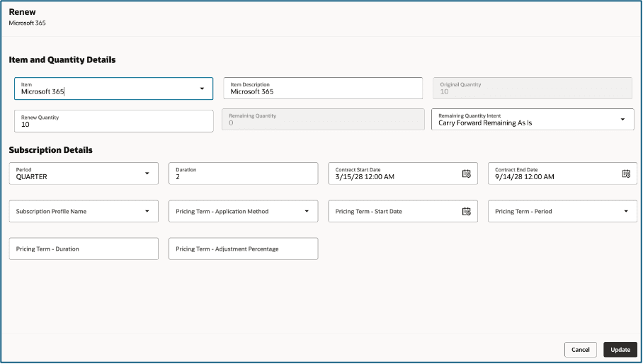The width and height of the screenshot is (643, 364).
Task: Click the Update button
Action: coord(620,350)
